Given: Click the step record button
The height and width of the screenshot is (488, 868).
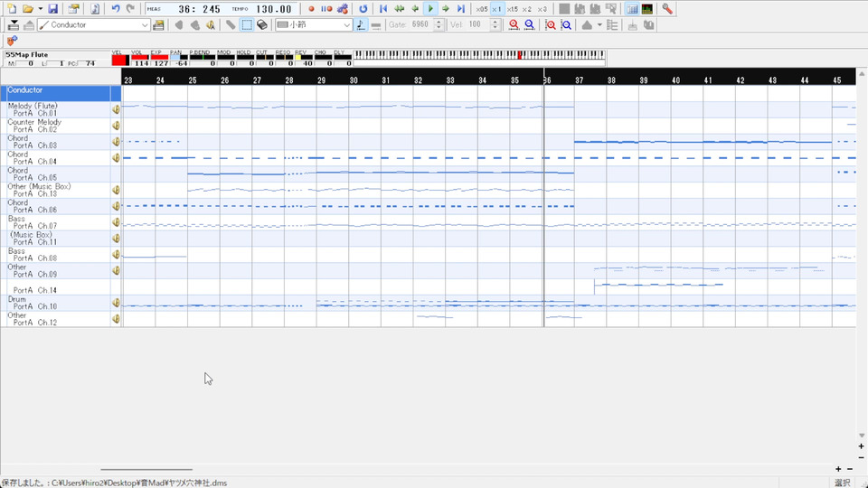Looking at the screenshot, I should [x=326, y=9].
